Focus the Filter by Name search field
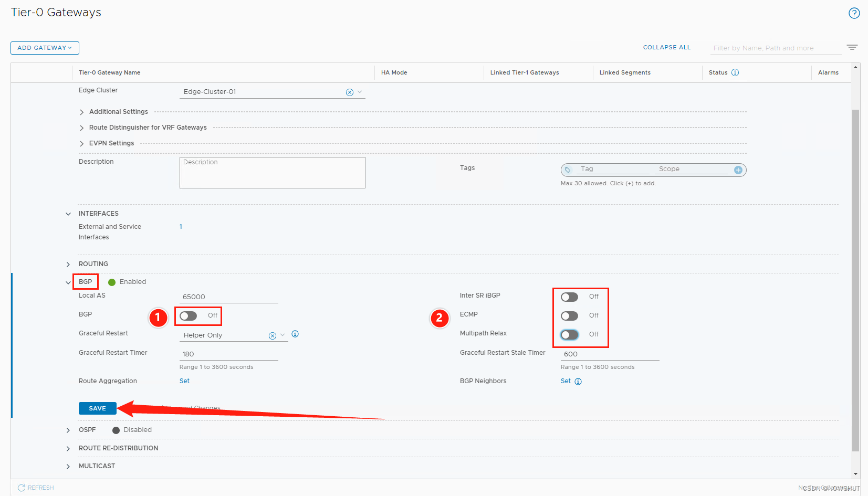Screen dimensions: 868x496 coord(776,48)
